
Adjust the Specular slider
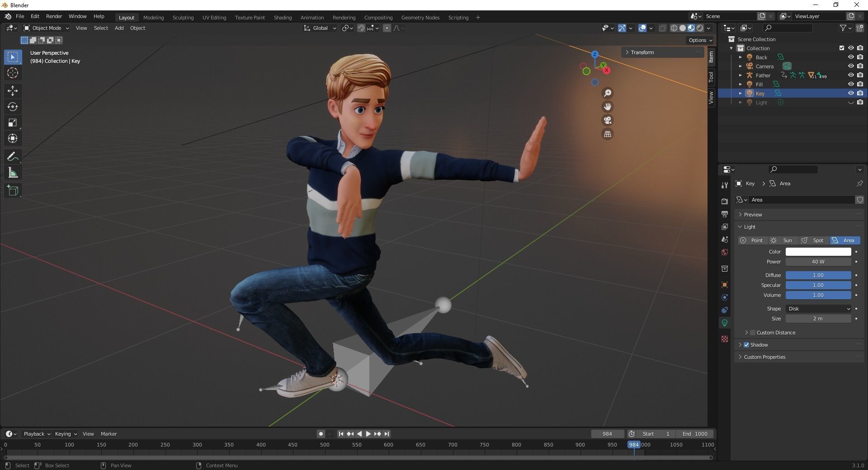click(x=818, y=285)
